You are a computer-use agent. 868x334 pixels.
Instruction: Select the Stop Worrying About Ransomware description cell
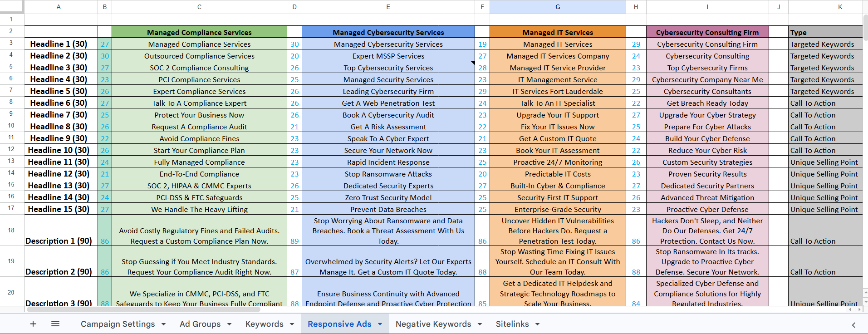[x=388, y=230]
